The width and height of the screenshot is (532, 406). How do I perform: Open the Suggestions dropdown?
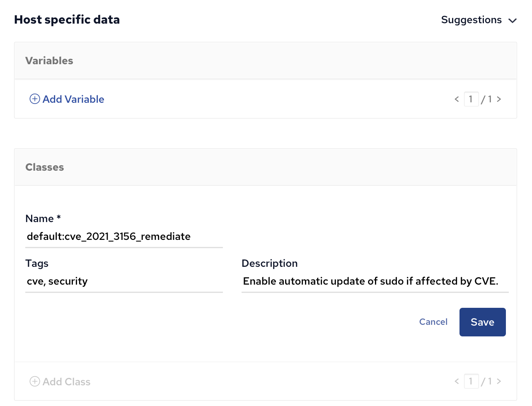point(479,20)
